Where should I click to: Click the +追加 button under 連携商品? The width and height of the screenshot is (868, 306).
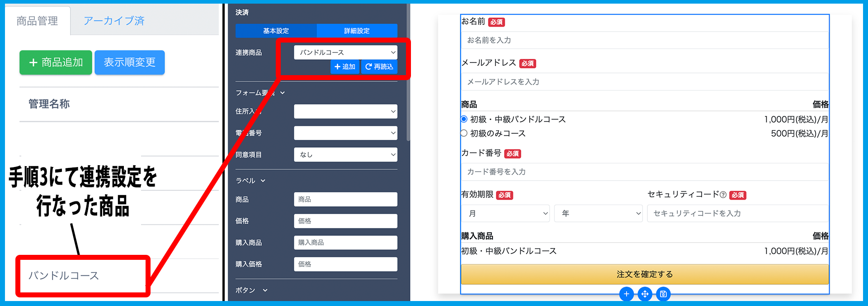point(345,67)
